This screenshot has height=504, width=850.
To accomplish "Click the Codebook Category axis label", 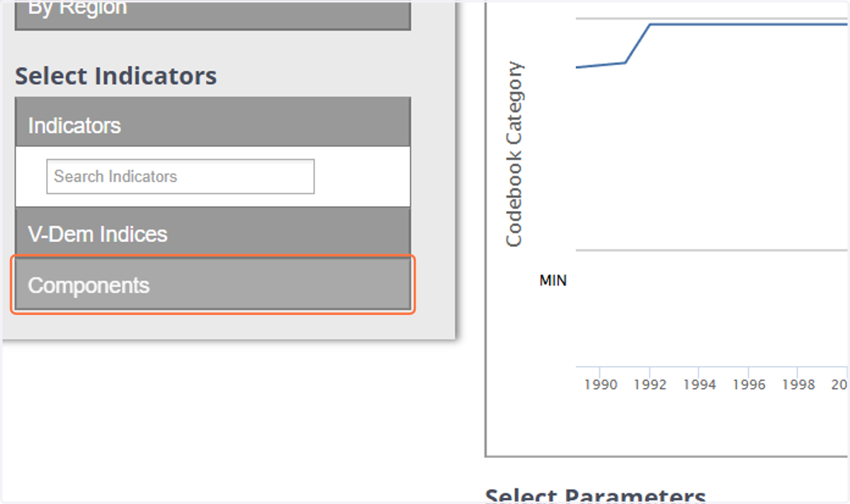I will pos(514,154).
